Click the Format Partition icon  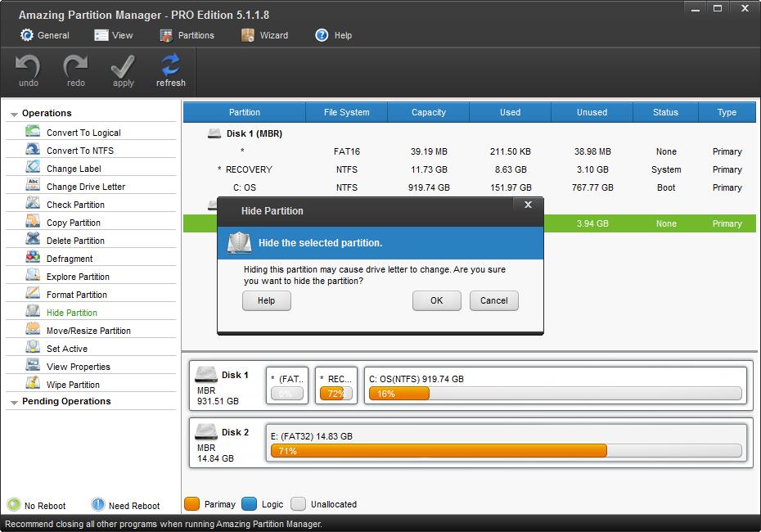click(x=33, y=293)
